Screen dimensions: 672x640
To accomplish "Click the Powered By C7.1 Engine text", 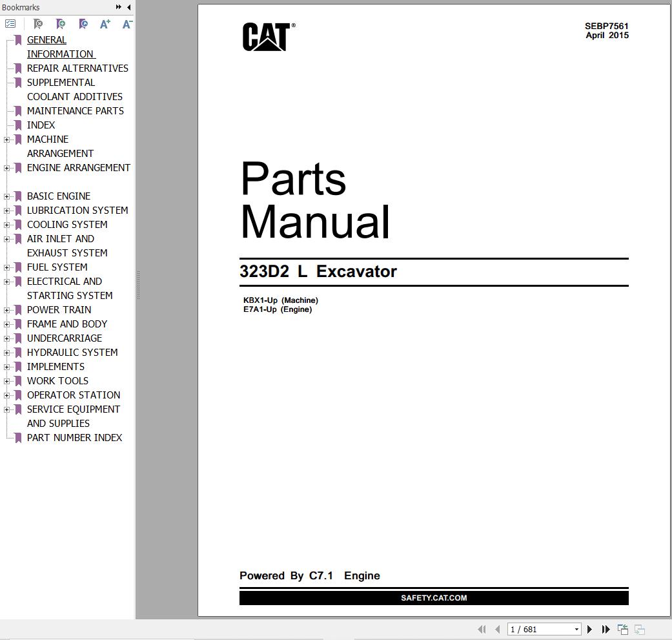I will (x=309, y=575).
